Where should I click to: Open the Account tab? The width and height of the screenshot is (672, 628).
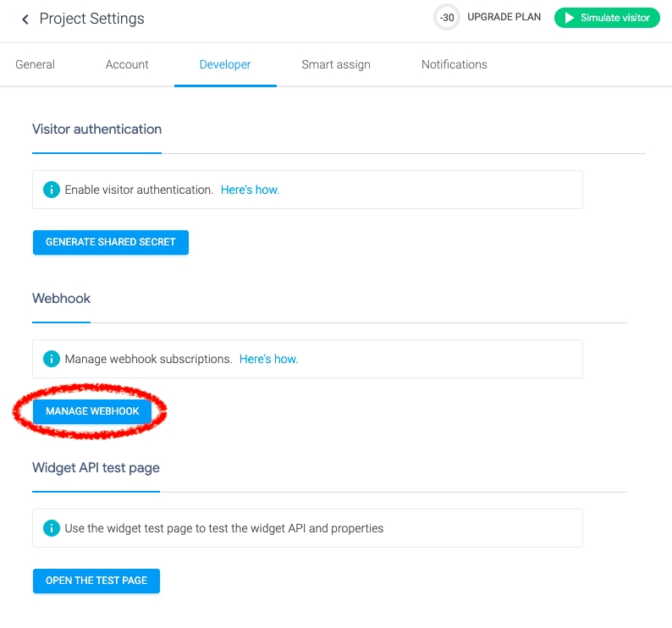[127, 64]
